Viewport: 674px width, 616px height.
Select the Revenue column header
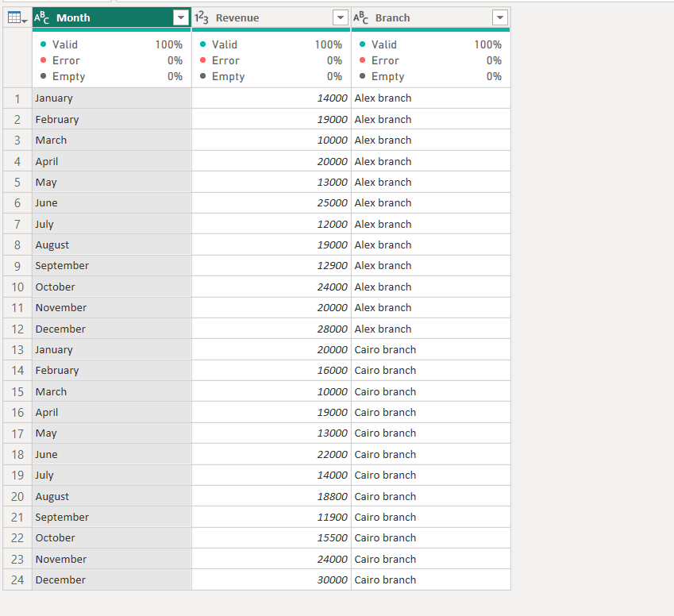[x=272, y=17]
